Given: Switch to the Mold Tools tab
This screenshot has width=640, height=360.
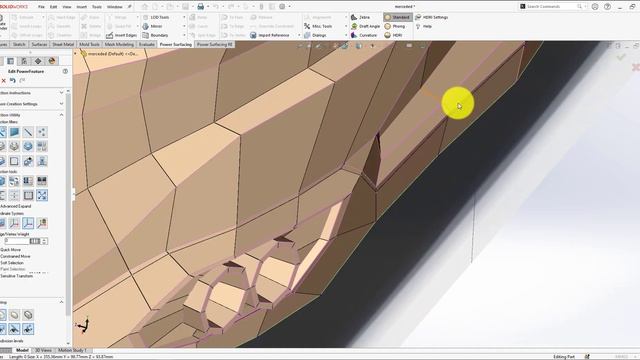Looking at the screenshot, I should coord(89,44).
